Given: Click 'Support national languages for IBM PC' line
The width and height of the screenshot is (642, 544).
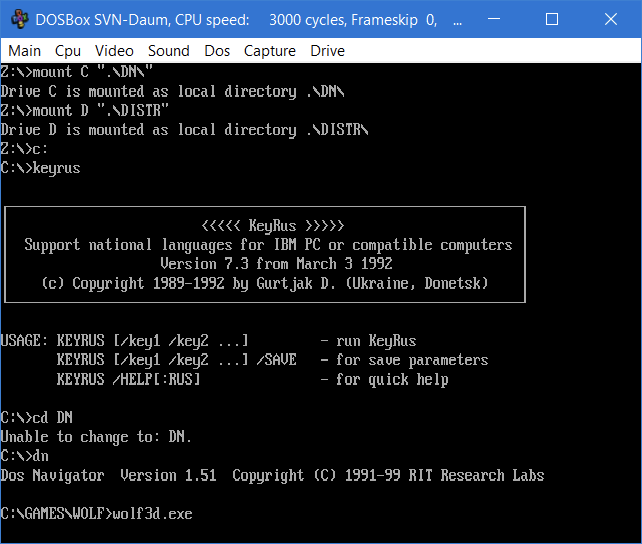Looking at the screenshot, I should click(x=268, y=245).
